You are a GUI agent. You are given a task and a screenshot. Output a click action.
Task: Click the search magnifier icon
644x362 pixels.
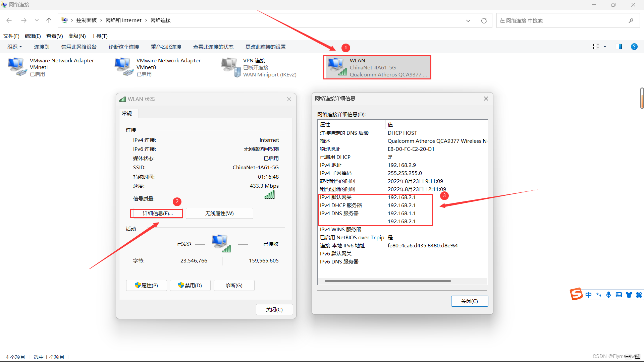631,20
